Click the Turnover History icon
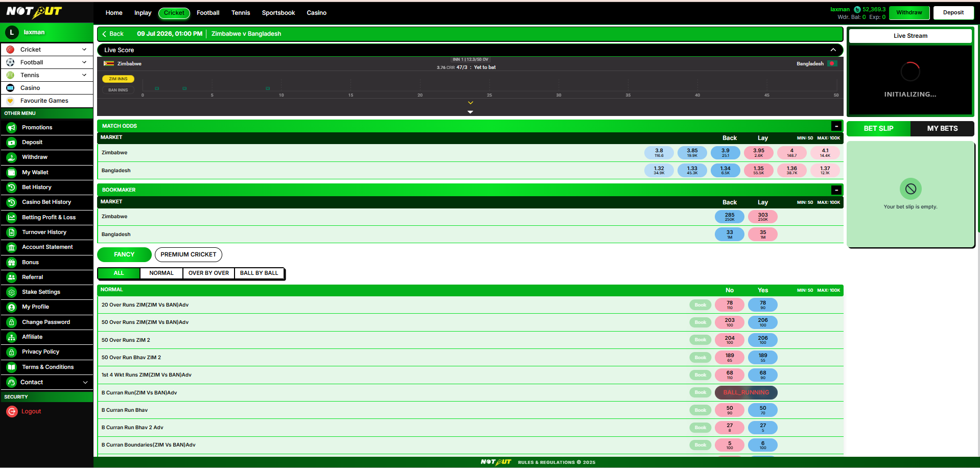 (12, 232)
